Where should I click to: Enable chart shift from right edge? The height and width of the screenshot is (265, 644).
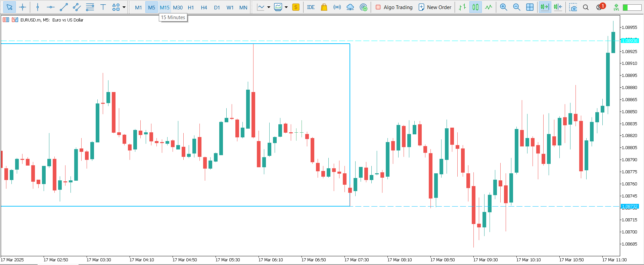(x=558, y=7)
